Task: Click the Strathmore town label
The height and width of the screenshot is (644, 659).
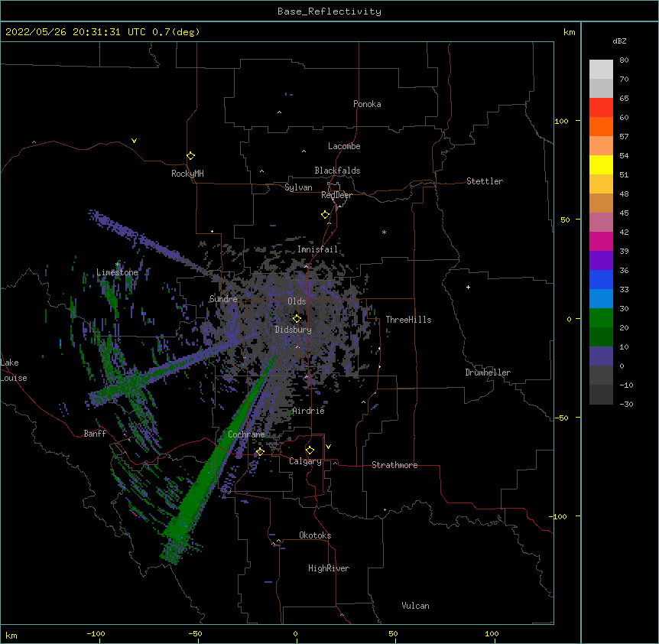Action: 394,465
